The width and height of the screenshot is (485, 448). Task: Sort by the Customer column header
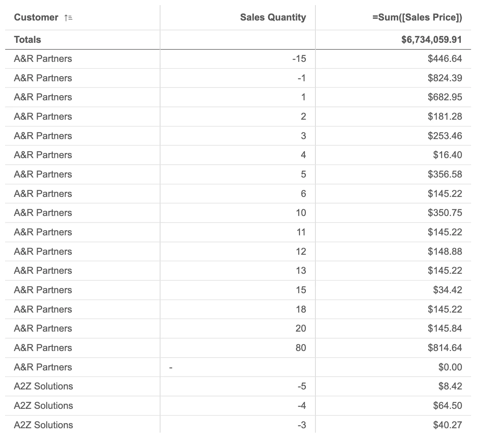36,18
